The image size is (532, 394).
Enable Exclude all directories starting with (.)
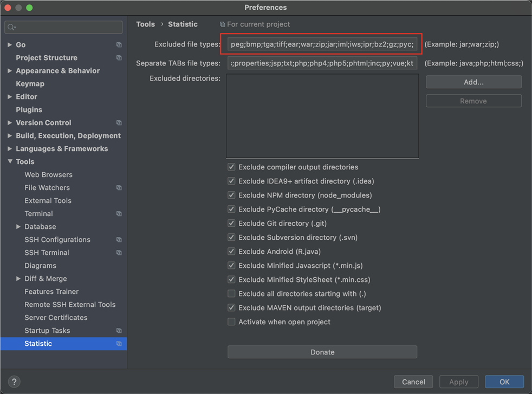click(x=231, y=294)
